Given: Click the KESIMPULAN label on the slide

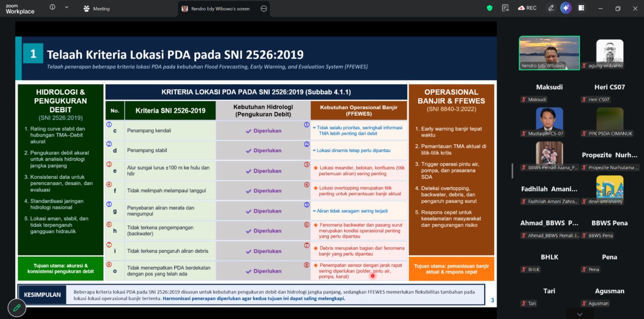Looking at the screenshot, I should tap(42, 295).
